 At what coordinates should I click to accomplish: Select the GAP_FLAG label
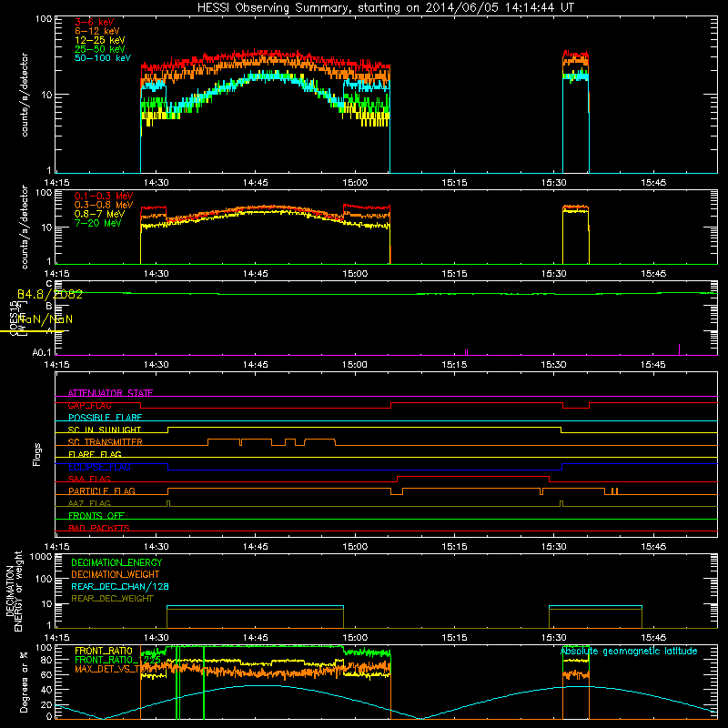pyautogui.click(x=89, y=405)
